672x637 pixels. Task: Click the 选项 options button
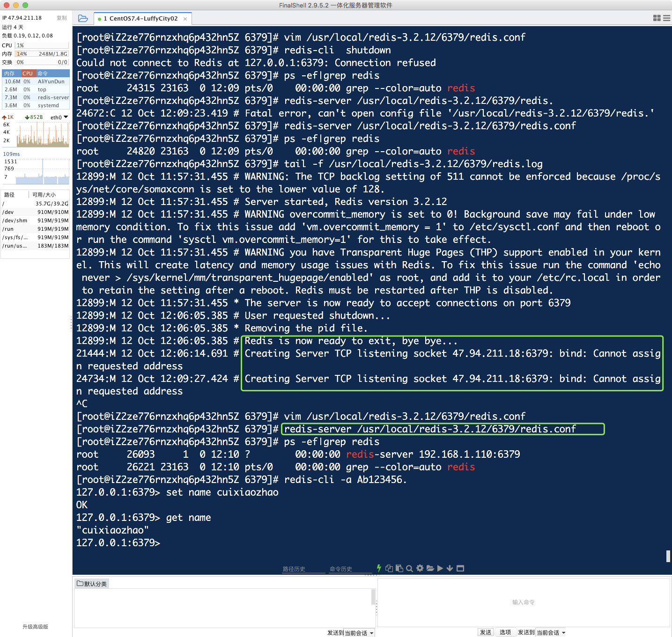pos(505,632)
